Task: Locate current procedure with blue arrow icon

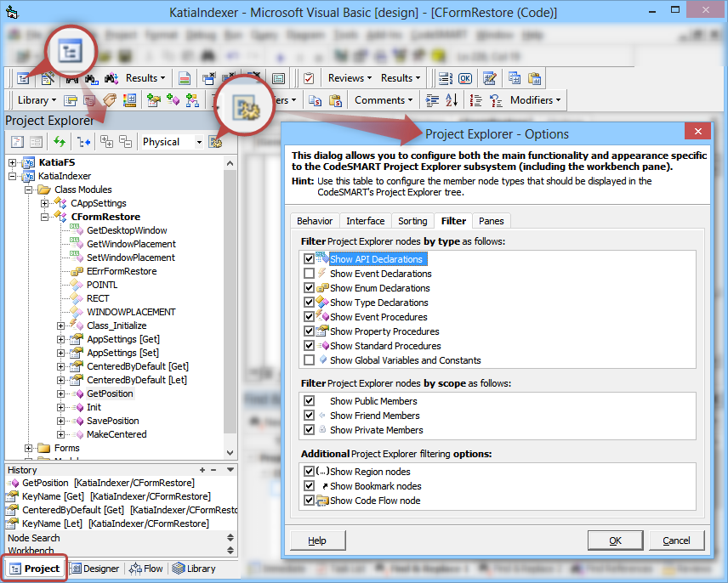Action: [82, 141]
